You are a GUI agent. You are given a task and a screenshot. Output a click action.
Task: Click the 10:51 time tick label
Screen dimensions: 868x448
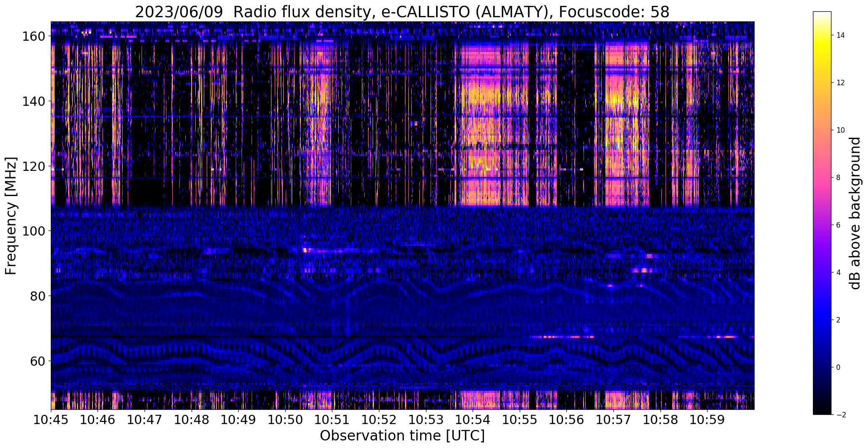point(332,419)
